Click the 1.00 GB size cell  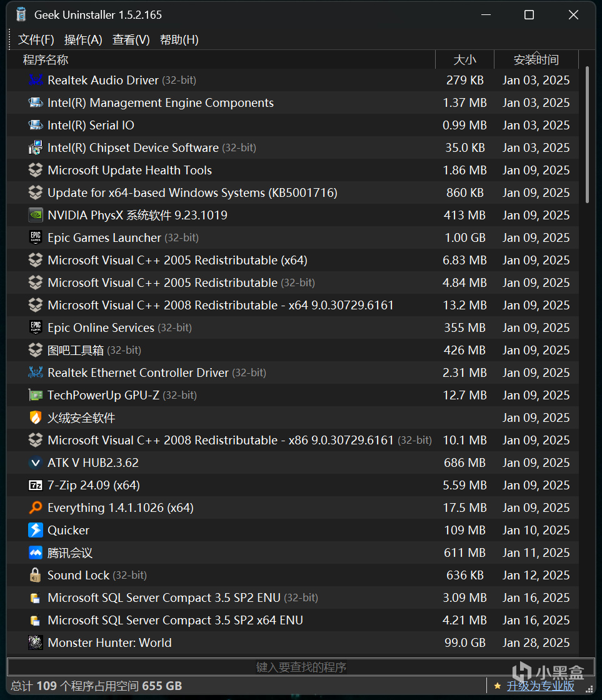(465, 237)
